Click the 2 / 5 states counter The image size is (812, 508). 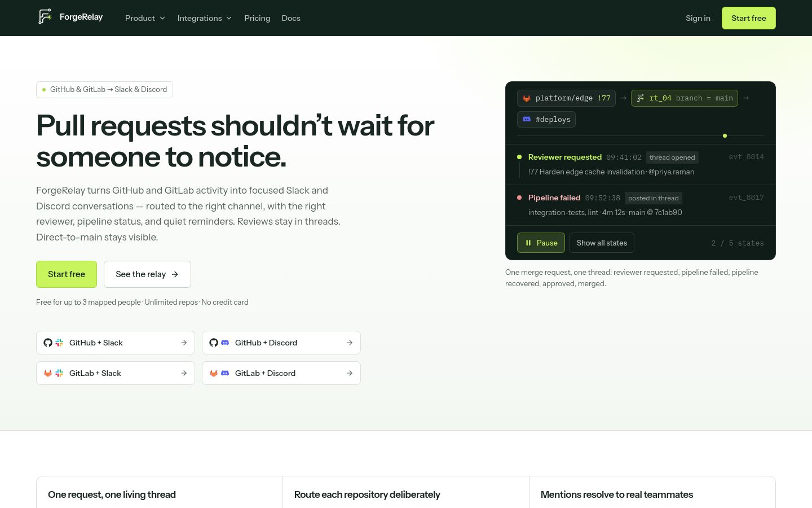[x=738, y=243]
